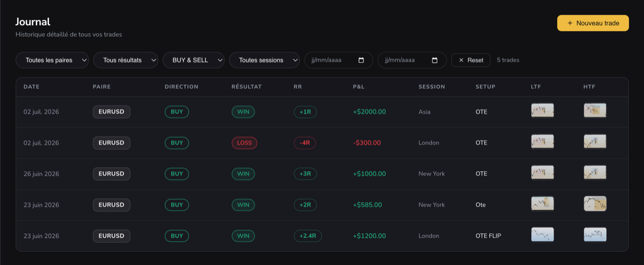Click the +$2000.00 P&L value
The image size is (644, 265).
pos(369,112)
